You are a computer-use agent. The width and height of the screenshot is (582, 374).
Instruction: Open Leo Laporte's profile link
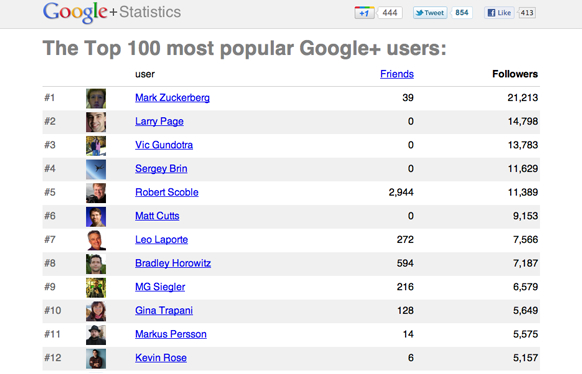tap(161, 240)
